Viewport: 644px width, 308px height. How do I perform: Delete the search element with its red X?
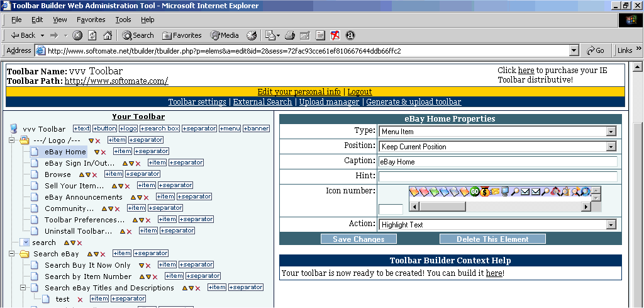click(x=80, y=243)
